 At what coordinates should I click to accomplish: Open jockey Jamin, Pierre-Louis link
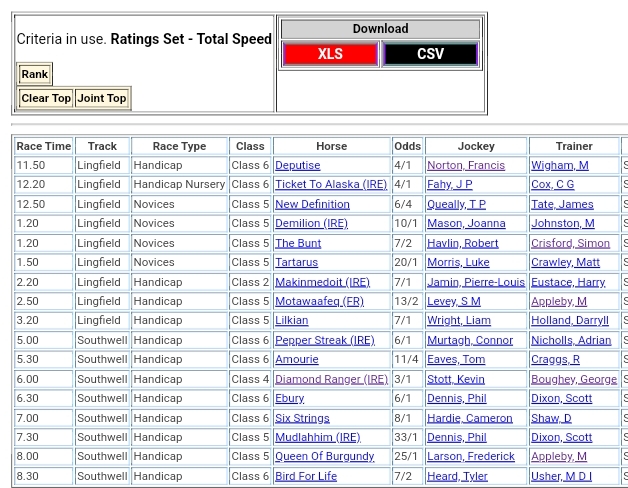click(x=476, y=282)
